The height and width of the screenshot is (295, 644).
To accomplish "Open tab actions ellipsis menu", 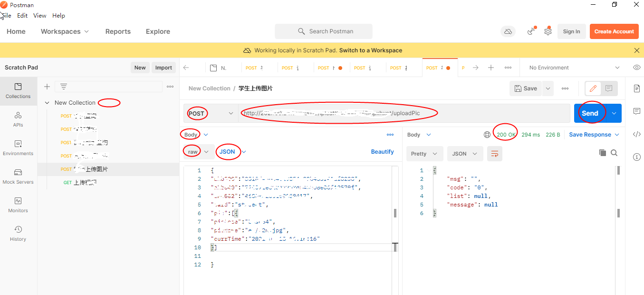I will click(508, 68).
